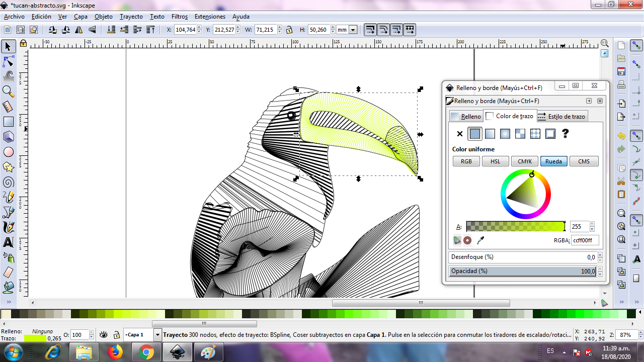Viewport: 644px width, 362px height.
Task: Switch to Estilo de trazo tab
Action: (x=561, y=116)
